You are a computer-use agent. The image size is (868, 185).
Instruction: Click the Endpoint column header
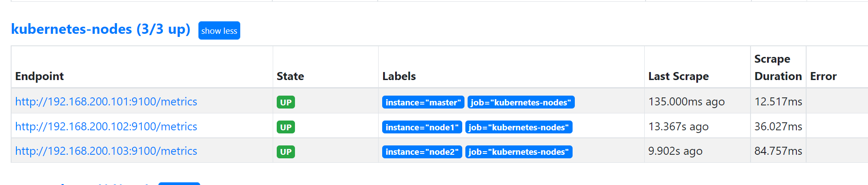pyautogui.click(x=40, y=76)
